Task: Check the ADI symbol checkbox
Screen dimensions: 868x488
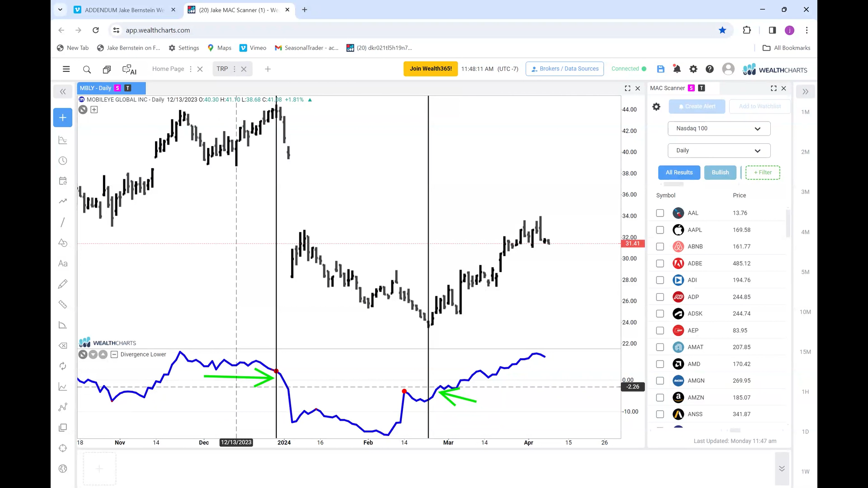Action: point(660,280)
